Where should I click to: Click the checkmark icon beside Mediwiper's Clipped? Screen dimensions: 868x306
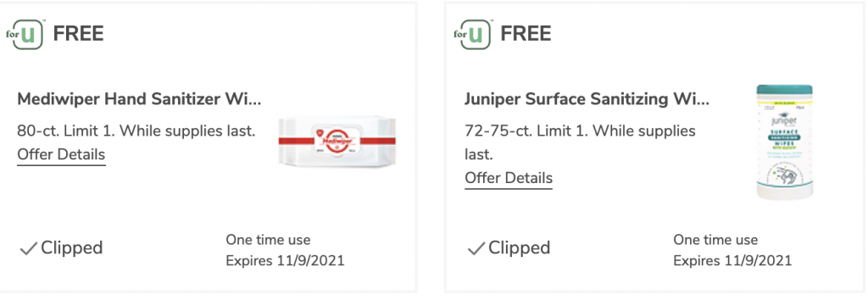click(x=28, y=249)
